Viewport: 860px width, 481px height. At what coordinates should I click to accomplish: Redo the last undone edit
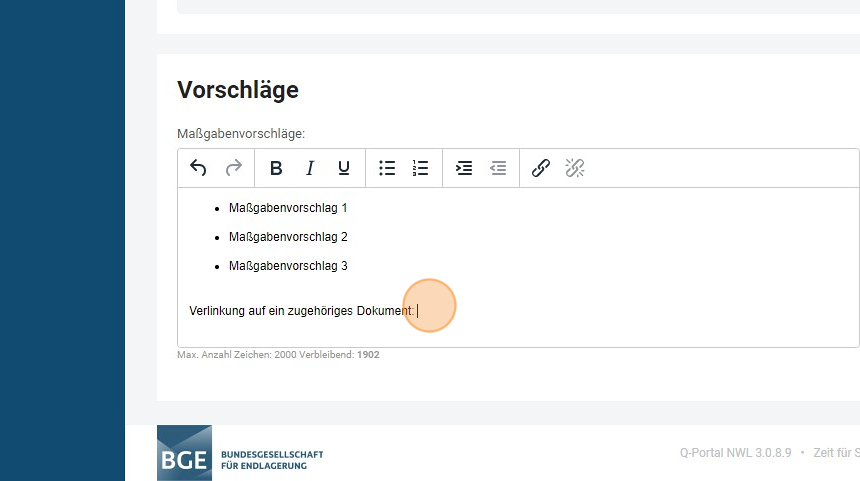pyautogui.click(x=234, y=168)
